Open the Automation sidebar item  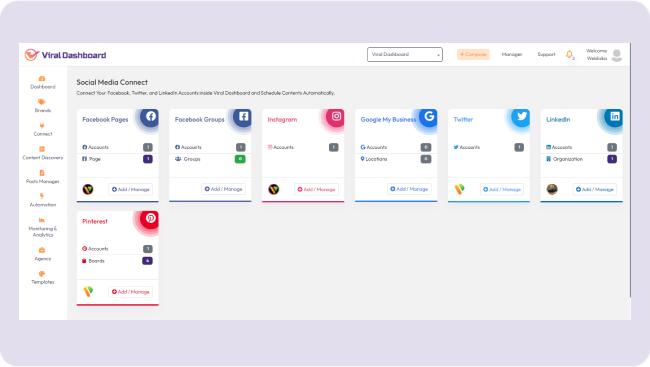tap(42, 200)
